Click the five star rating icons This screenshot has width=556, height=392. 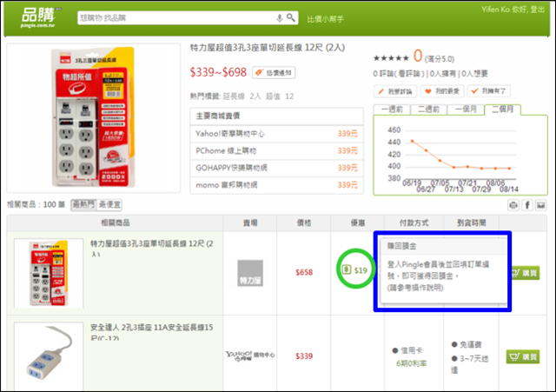click(x=391, y=58)
